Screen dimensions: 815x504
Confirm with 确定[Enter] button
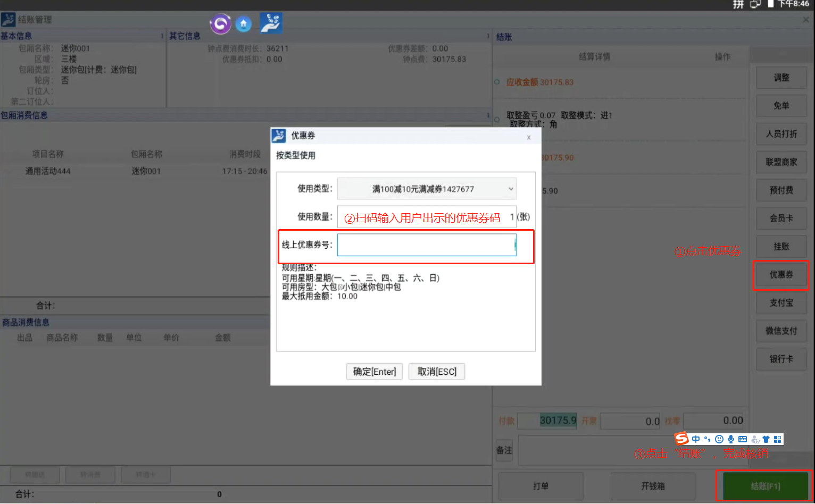375,372
